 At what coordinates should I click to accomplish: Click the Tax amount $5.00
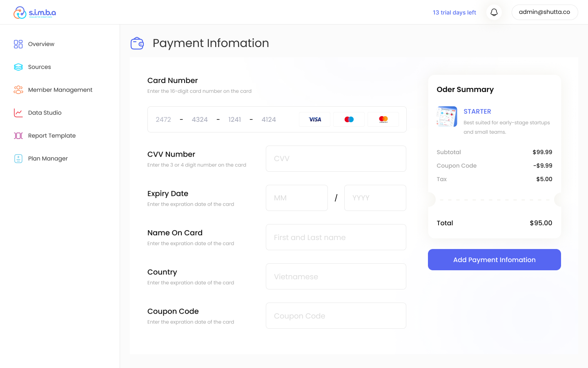pyautogui.click(x=544, y=179)
